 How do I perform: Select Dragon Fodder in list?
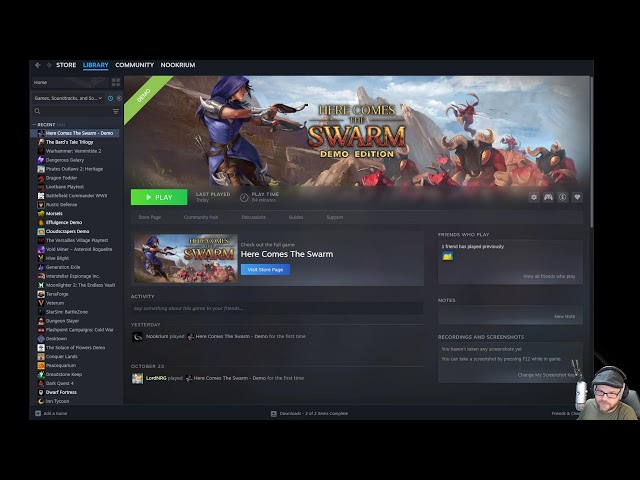(62, 178)
